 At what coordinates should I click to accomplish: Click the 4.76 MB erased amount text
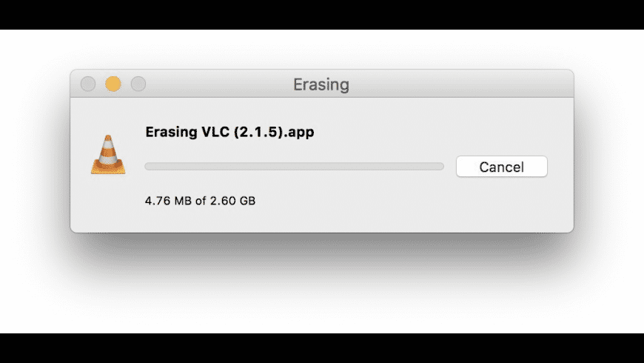167,201
